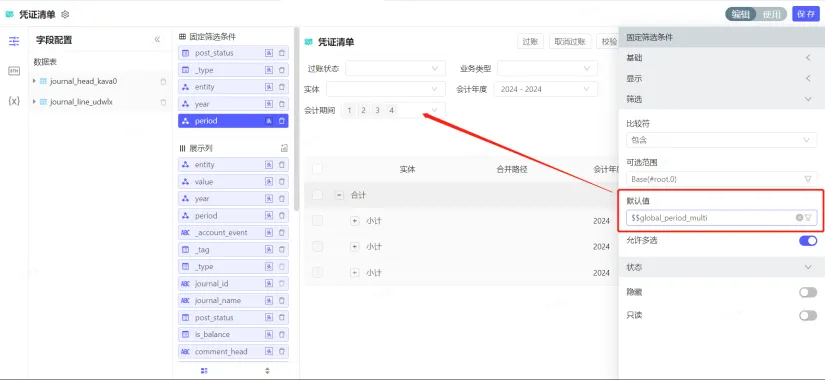
Task: Delete the entity fixed filter field
Action: tap(281, 87)
